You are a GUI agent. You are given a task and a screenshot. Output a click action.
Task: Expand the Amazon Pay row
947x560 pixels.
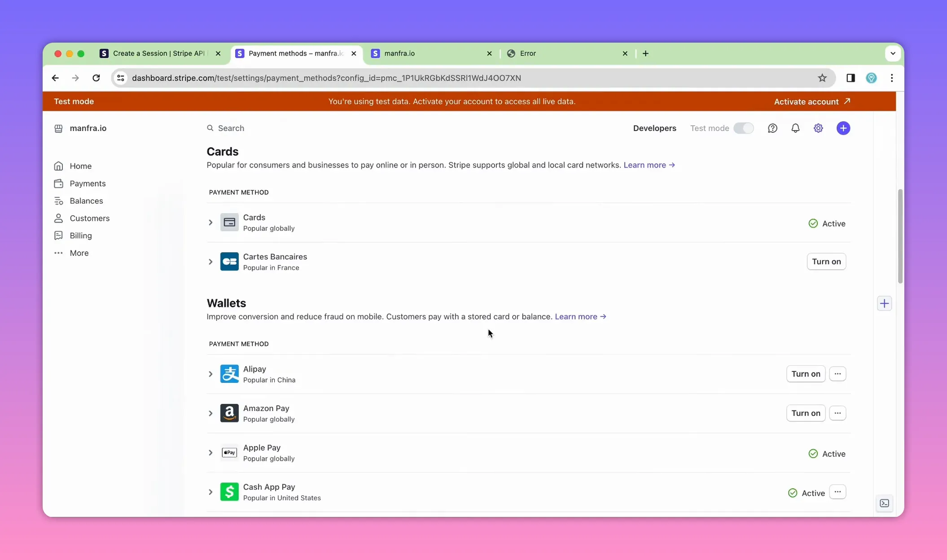coord(210,413)
